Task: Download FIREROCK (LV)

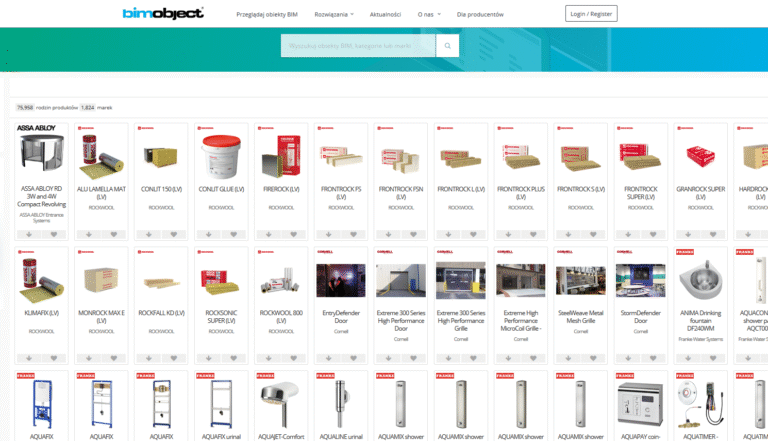Action: coord(268,234)
